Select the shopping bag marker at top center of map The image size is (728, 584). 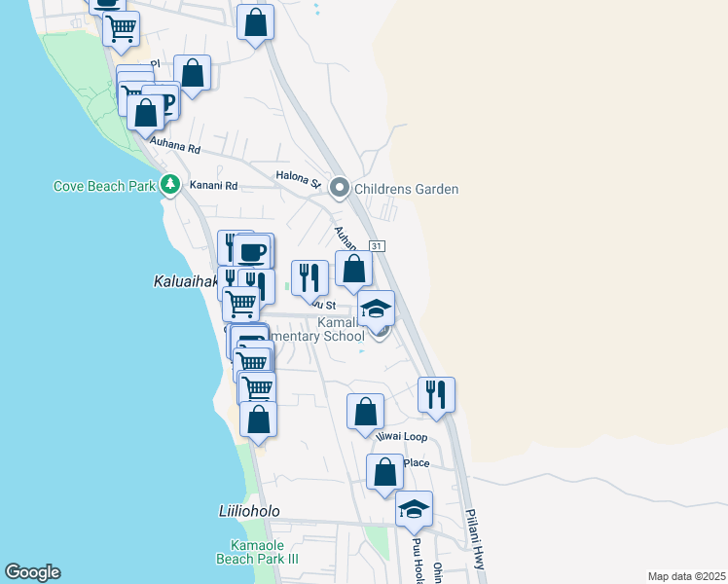[x=255, y=21]
